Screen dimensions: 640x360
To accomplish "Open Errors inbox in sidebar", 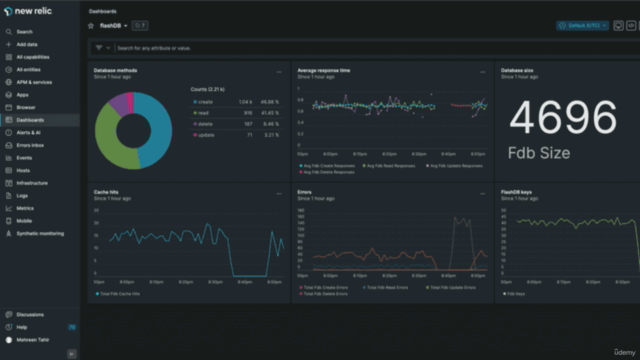I will [30, 145].
